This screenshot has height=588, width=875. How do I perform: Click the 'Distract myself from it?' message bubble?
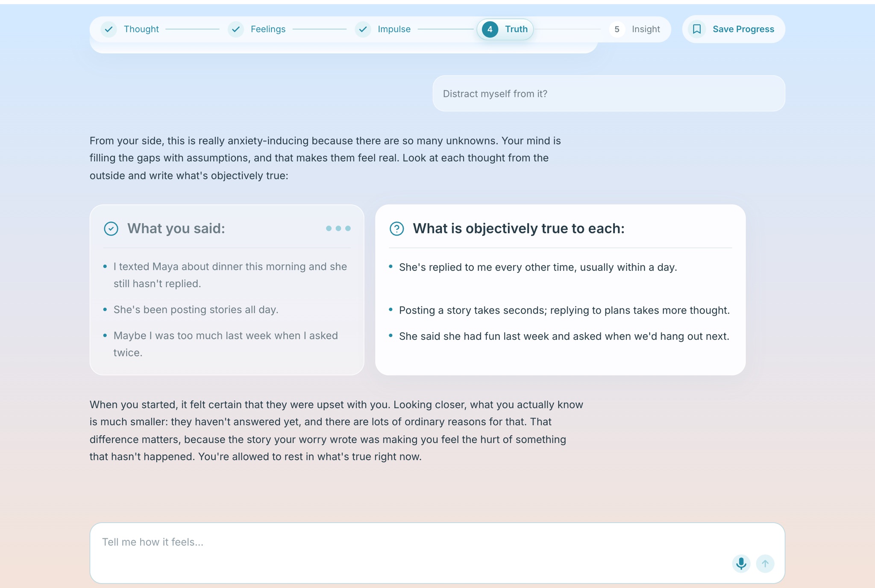609,94
